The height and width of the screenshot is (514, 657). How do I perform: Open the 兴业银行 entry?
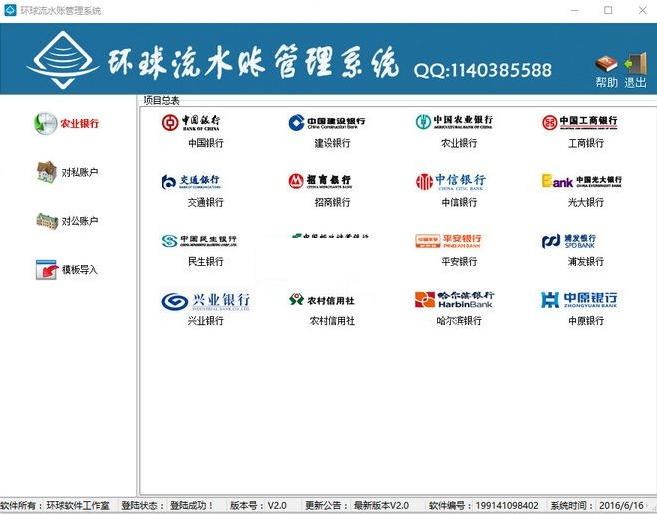click(205, 300)
